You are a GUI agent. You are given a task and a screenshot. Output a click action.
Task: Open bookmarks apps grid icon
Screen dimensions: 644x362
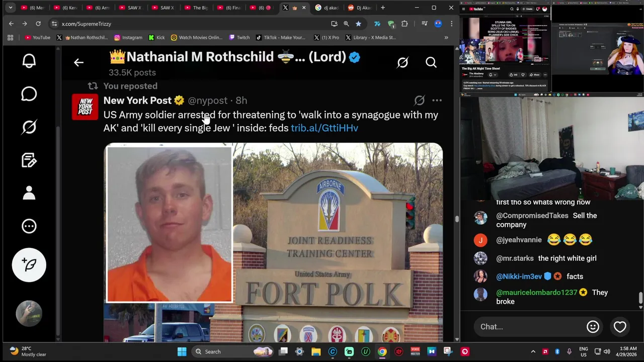10,37
